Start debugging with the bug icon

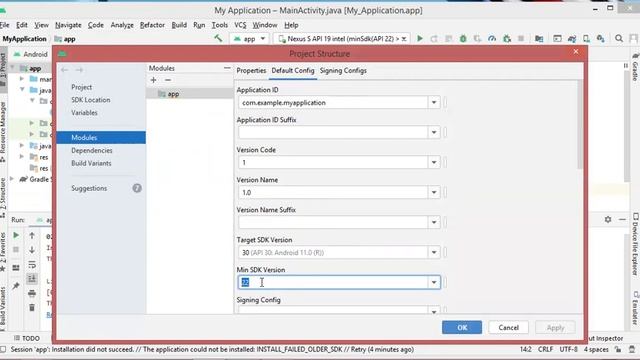(463, 38)
